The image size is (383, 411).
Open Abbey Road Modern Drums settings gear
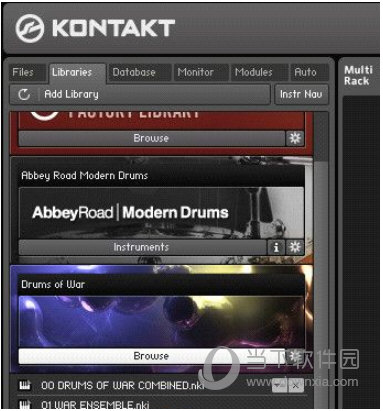click(295, 248)
